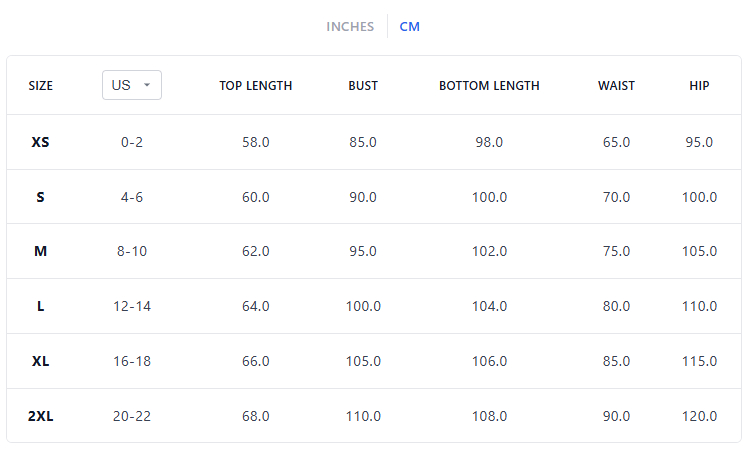Click the BUST column header
Viewport: 749px width, 454px height.
coord(363,86)
